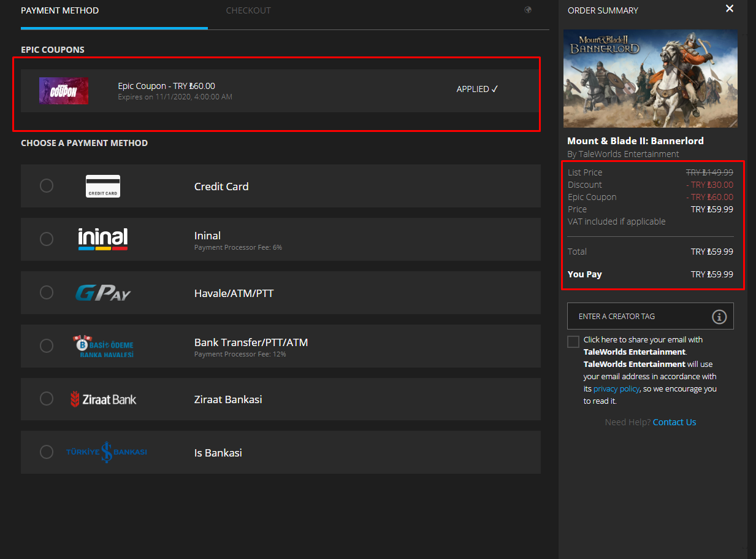Click the globe language icon
The image size is (756, 559).
(528, 10)
